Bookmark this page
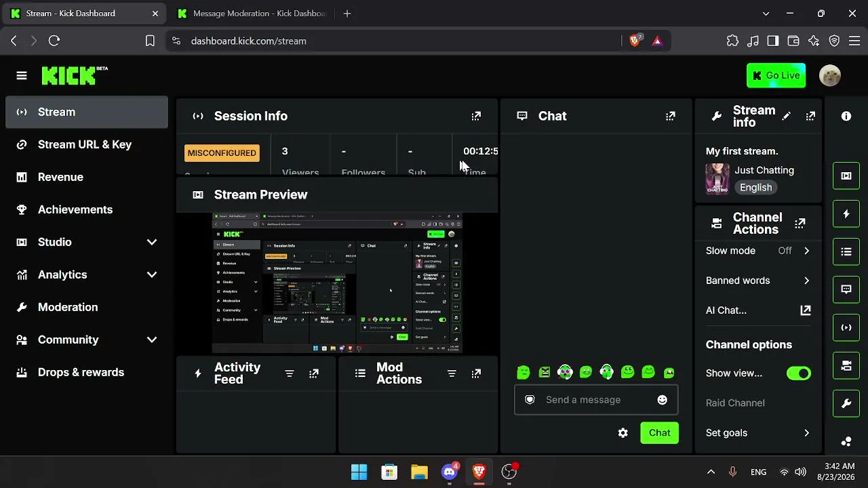The width and height of the screenshot is (868, 488). [150, 41]
